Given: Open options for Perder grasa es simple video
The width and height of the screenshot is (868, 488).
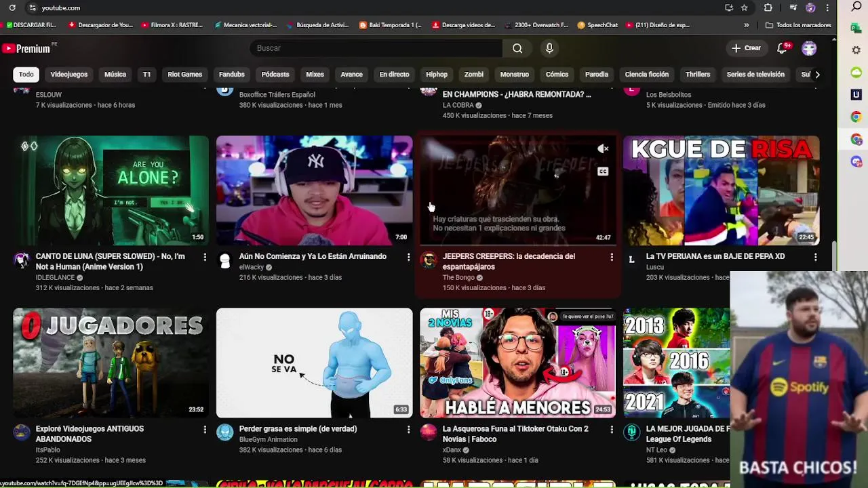Looking at the screenshot, I should click(408, 429).
